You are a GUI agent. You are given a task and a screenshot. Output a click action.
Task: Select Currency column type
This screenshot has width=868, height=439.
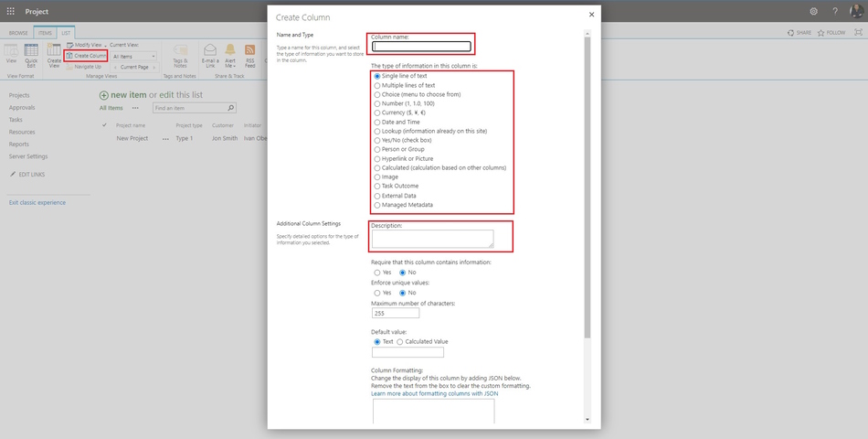(377, 112)
